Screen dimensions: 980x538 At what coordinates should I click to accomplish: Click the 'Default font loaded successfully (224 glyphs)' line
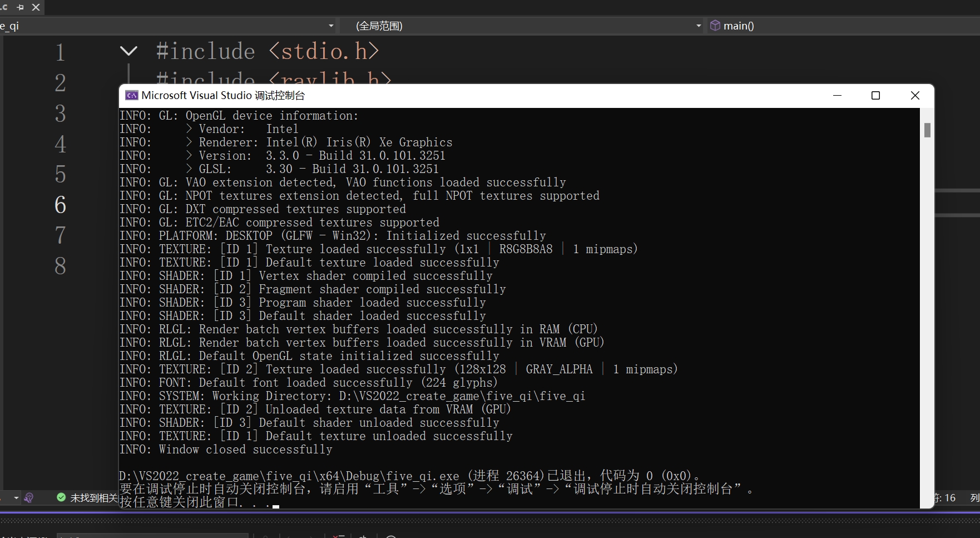point(309,383)
